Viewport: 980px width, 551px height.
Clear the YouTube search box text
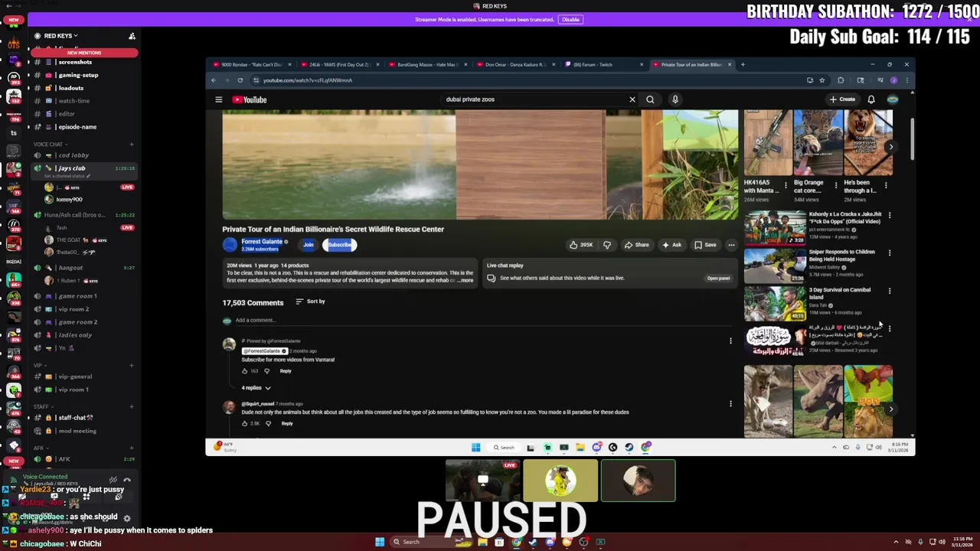click(632, 99)
